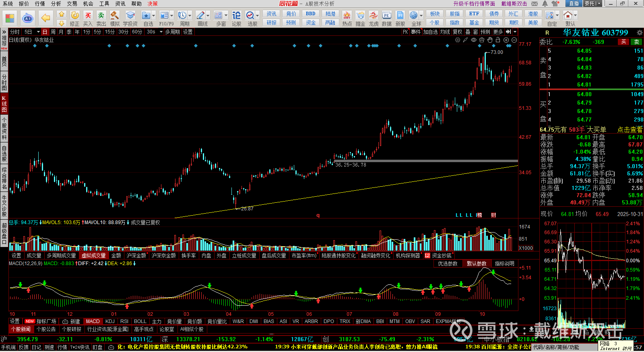Toggle 均线 moving averages display
This screenshot has width=644, height=352.
(x=445, y=32)
